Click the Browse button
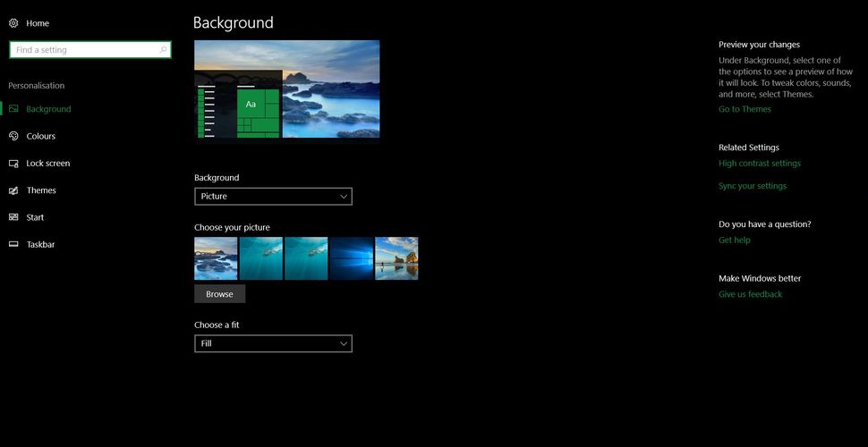 pyautogui.click(x=220, y=294)
